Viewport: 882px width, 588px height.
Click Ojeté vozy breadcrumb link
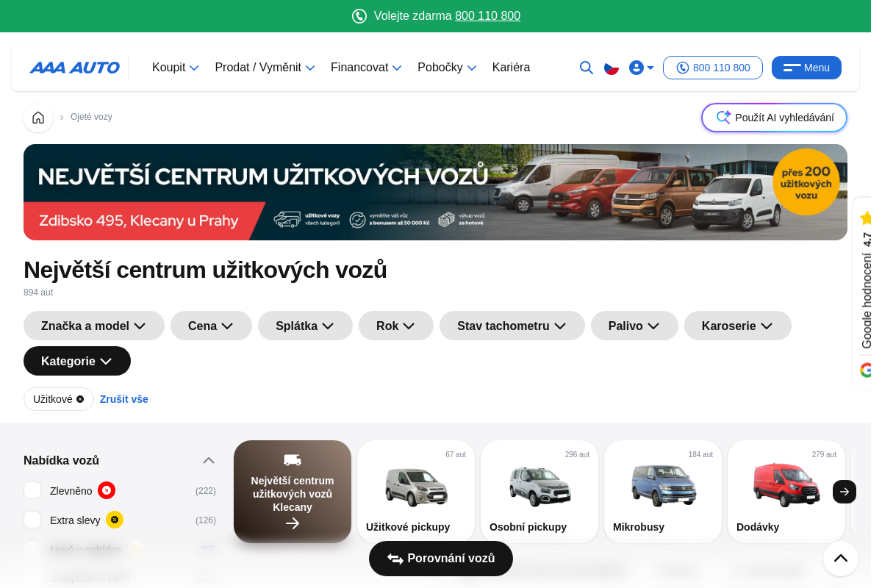pos(91,117)
